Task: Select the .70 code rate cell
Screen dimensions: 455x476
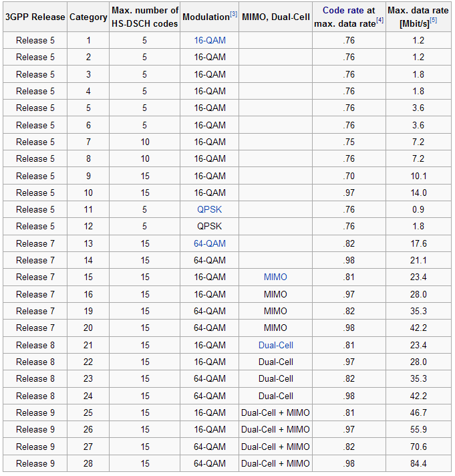Action: 348,176
